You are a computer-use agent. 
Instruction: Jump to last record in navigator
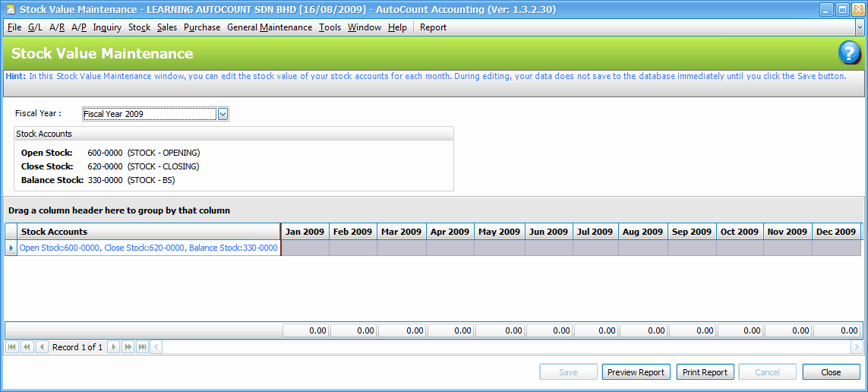click(142, 346)
